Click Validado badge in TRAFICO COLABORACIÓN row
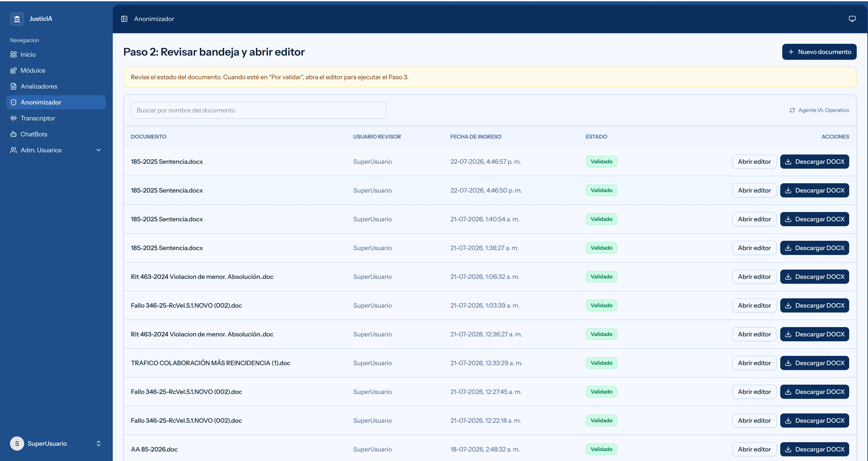This screenshot has width=868, height=461. [x=601, y=363]
